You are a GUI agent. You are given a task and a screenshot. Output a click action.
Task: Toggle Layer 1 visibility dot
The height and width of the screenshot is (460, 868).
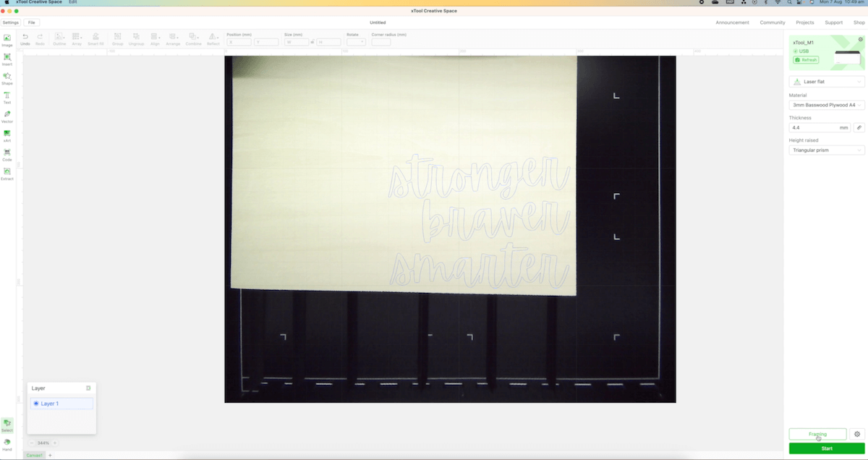coord(36,404)
